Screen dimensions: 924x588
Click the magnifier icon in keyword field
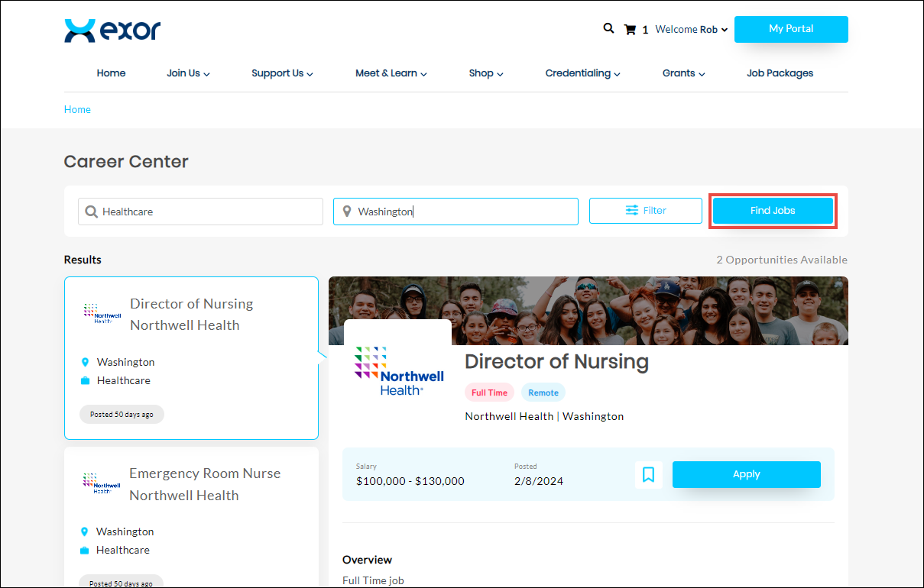(x=91, y=212)
